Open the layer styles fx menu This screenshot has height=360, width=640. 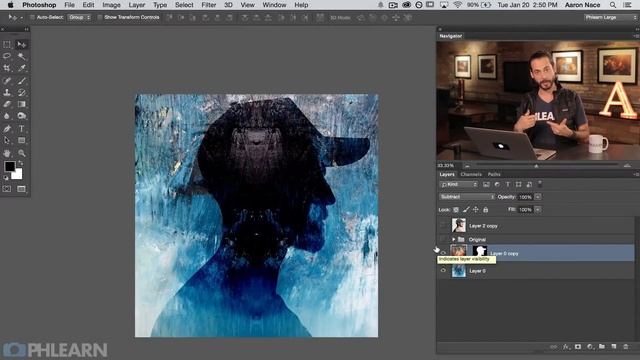click(x=566, y=347)
